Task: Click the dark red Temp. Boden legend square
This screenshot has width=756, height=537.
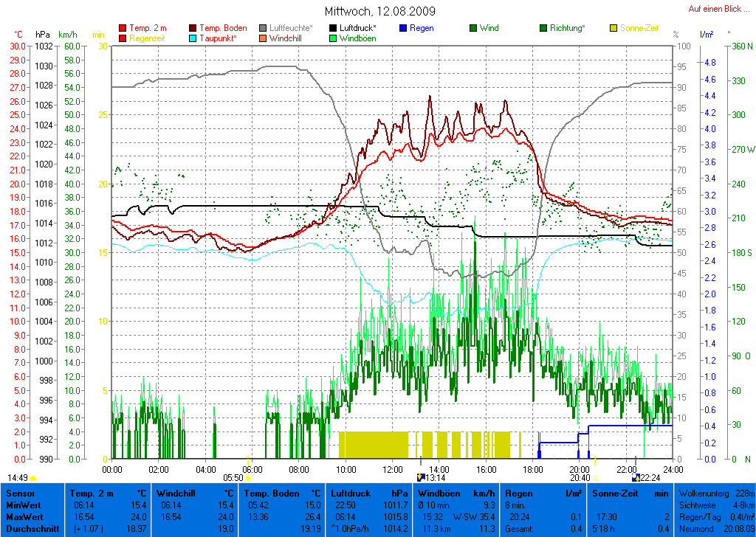Action: (x=193, y=29)
